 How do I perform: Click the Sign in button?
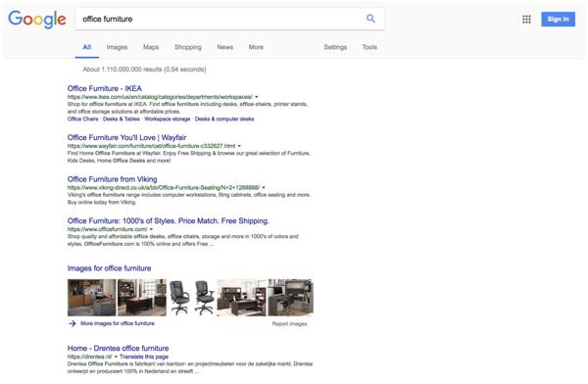(558, 20)
